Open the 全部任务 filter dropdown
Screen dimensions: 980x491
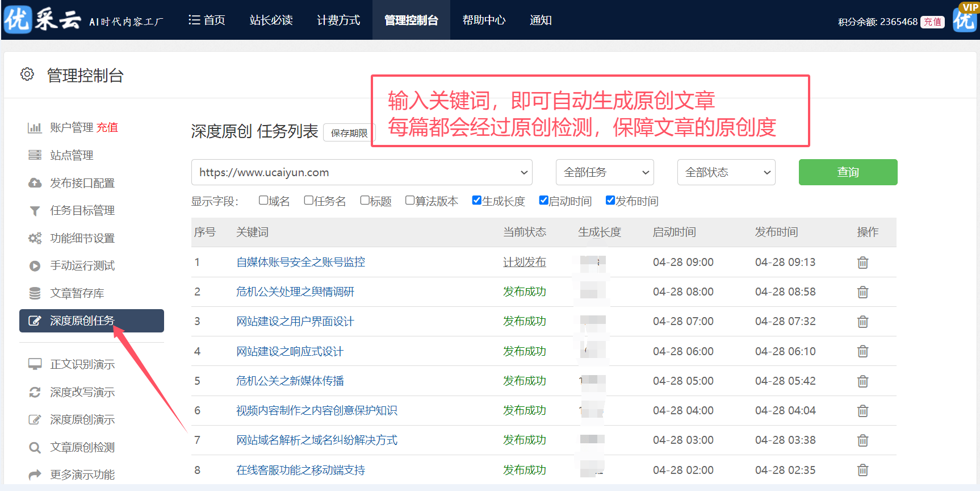[x=605, y=172]
